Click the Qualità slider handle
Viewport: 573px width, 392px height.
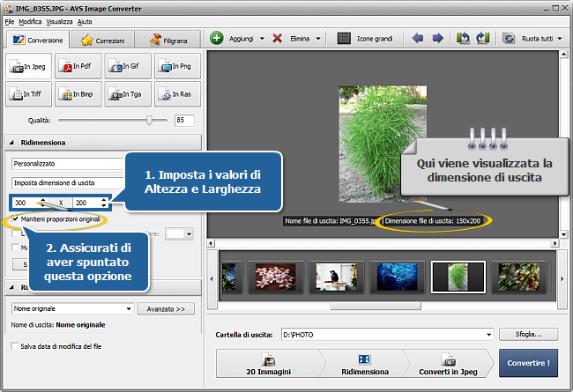[x=149, y=119]
